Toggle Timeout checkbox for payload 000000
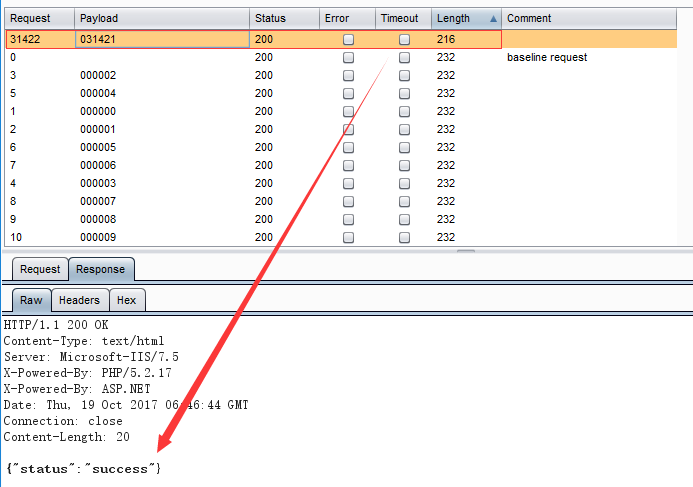 pos(404,112)
